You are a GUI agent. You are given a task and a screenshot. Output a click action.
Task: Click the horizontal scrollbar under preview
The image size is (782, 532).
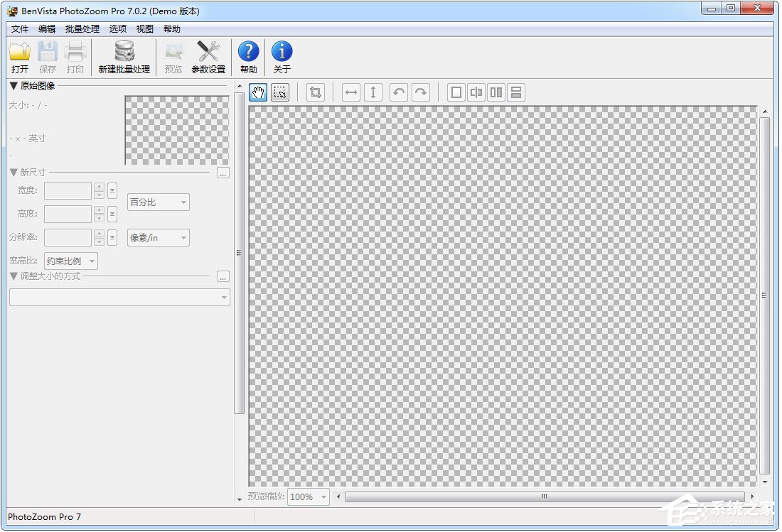click(545, 497)
